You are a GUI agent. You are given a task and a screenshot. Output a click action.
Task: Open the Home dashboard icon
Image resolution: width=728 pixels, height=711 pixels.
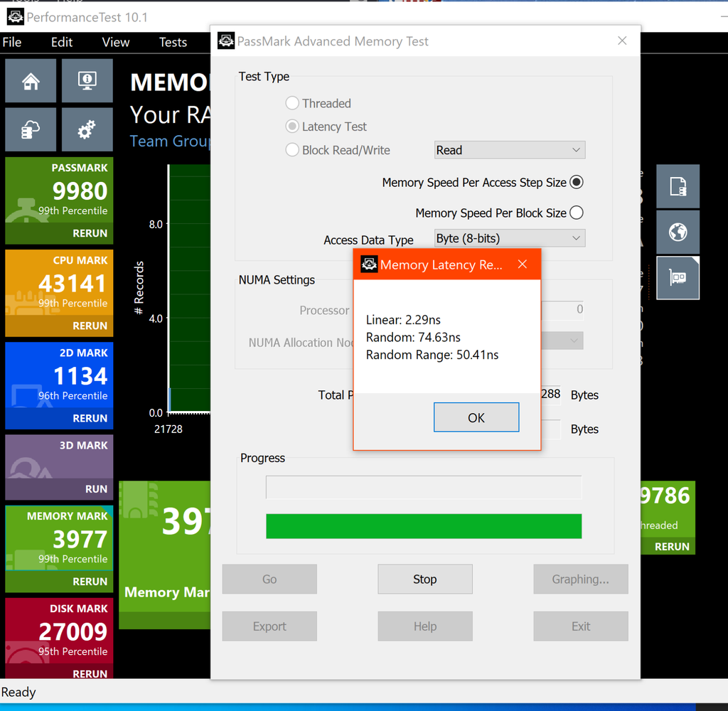pyautogui.click(x=31, y=81)
